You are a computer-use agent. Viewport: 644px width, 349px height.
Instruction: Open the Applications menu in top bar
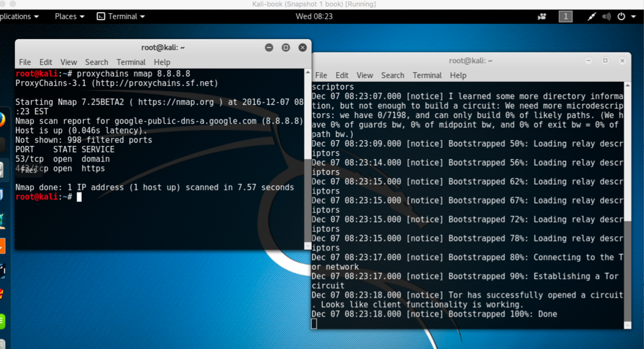click(x=19, y=17)
